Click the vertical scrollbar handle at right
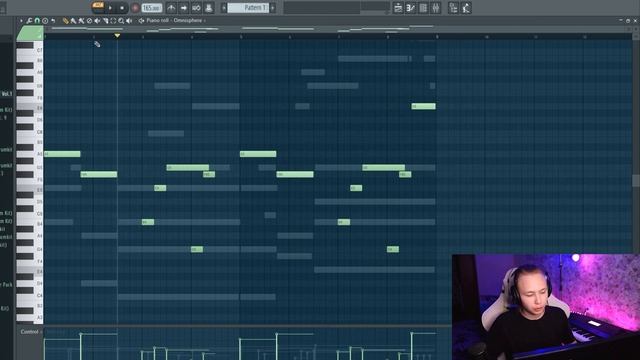Image resolution: width=640 pixels, height=360 pixels. (636, 180)
